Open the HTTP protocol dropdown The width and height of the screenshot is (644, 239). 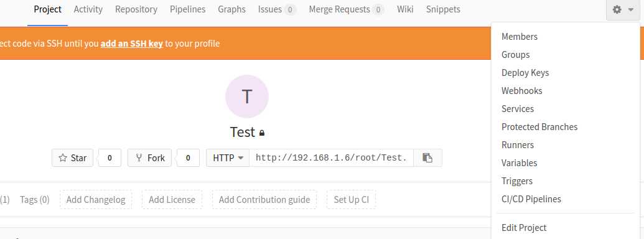pyautogui.click(x=228, y=157)
